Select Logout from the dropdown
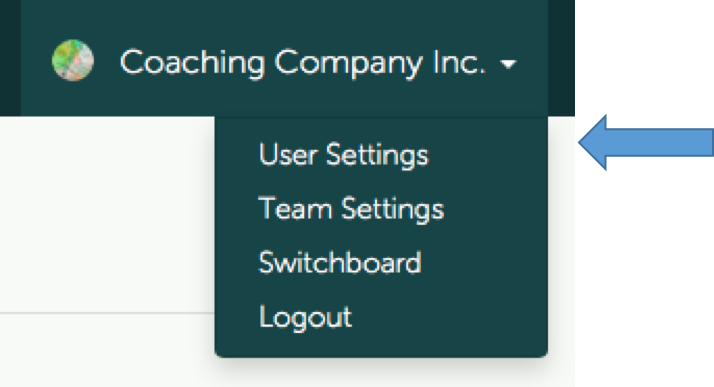714x387 pixels. click(x=306, y=317)
